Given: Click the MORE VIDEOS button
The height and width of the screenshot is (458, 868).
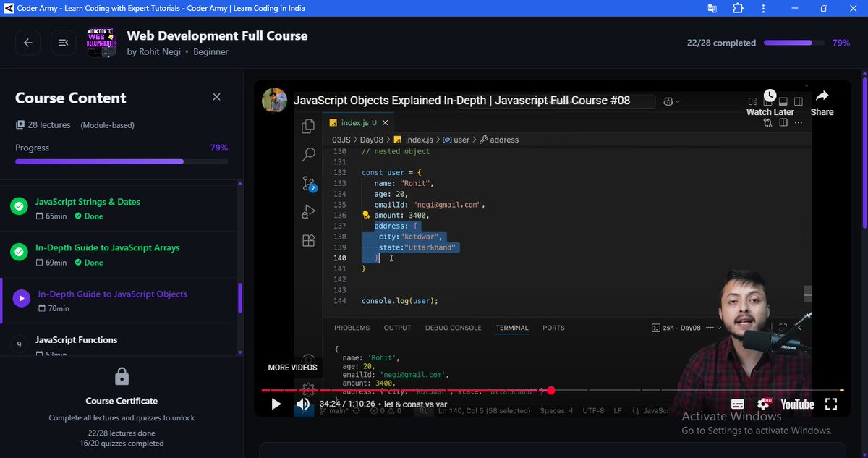Looking at the screenshot, I should coord(292,368).
